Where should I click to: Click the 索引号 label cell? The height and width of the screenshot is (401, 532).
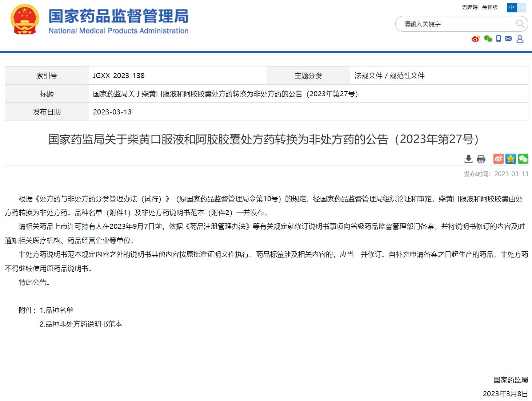coord(47,76)
